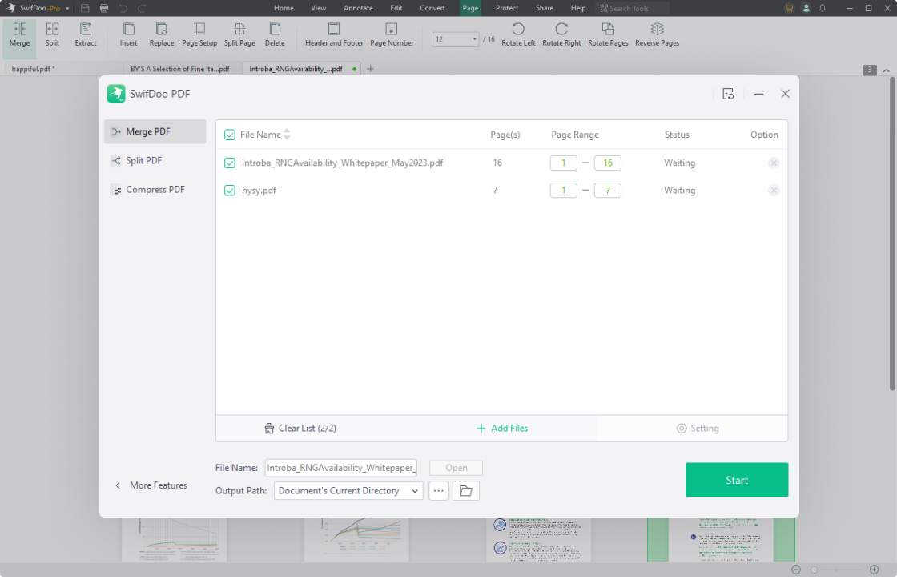The image size is (897, 588).
Task: Select the Split Page tool
Action: coord(239,35)
